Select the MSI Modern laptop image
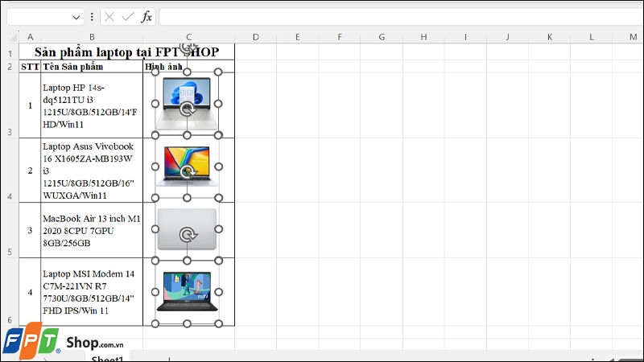Viewport: 644px width, 362px height. [188, 291]
